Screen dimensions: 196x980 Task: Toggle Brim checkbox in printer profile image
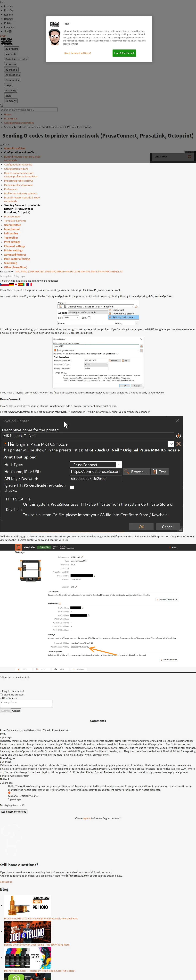click(x=89, y=318)
